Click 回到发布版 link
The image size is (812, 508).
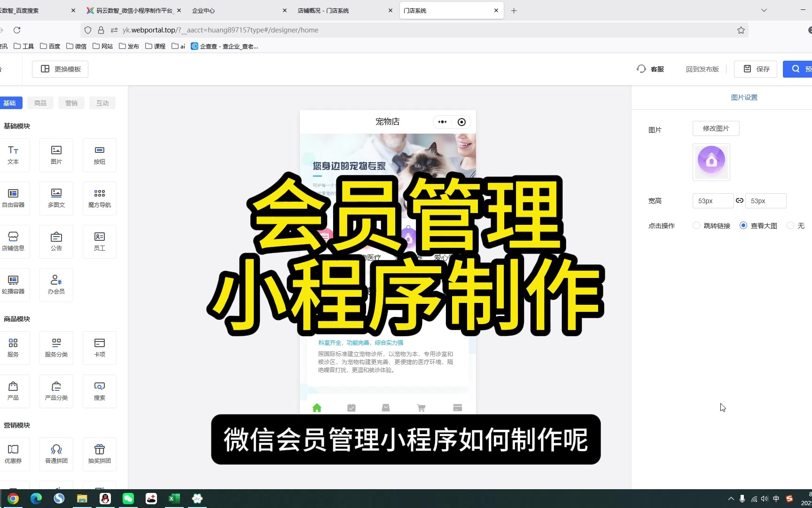point(703,69)
